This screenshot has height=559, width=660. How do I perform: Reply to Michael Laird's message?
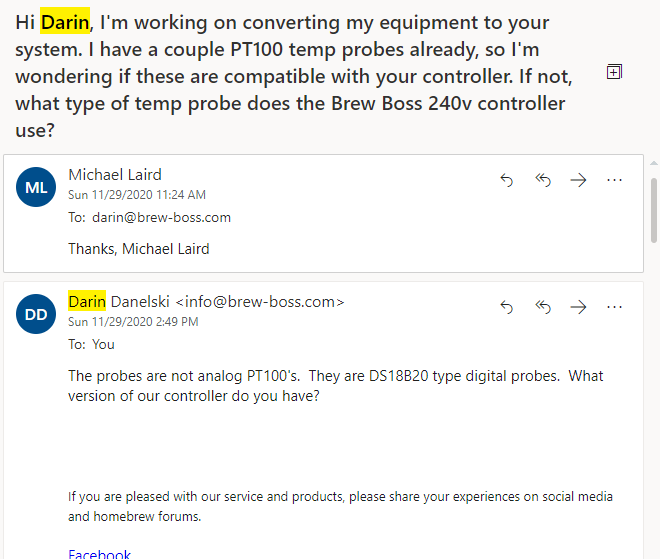coord(506,180)
